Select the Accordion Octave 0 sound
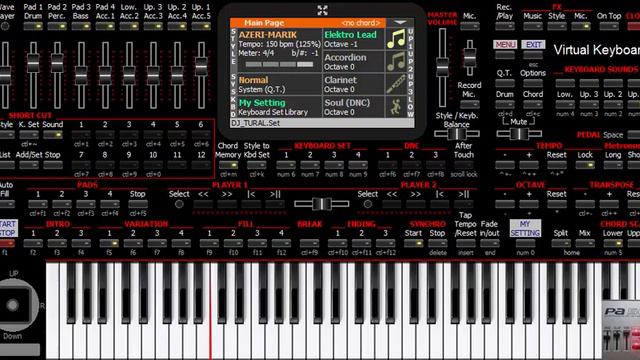The width and height of the screenshot is (640, 360). tap(354, 62)
